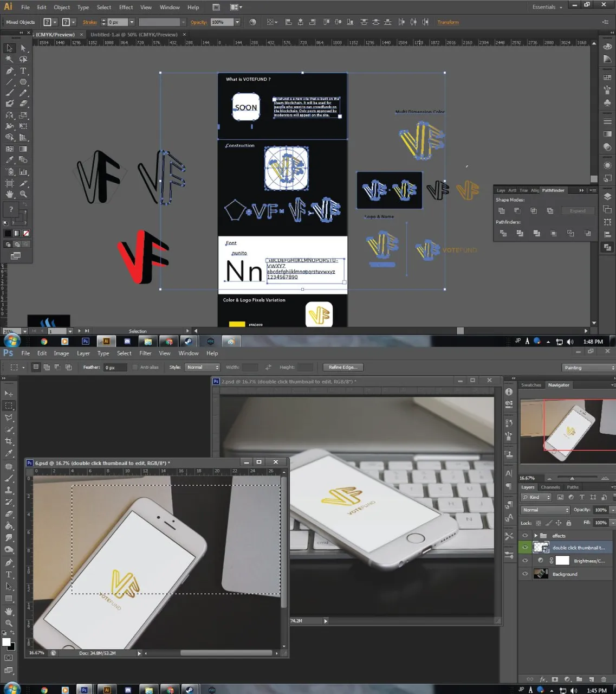Expand the effects layer group

tap(536, 536)
